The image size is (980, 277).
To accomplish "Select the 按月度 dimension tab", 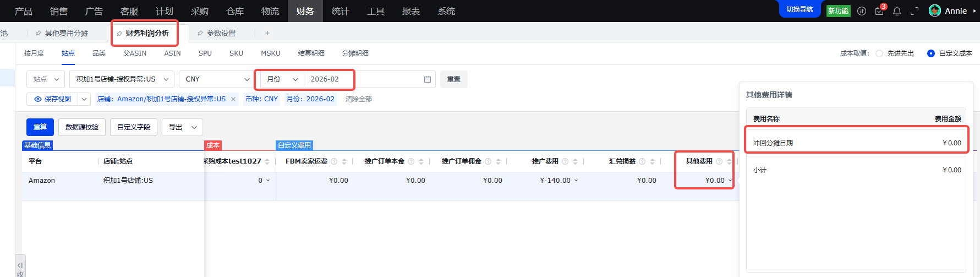I will coord(34,53).
